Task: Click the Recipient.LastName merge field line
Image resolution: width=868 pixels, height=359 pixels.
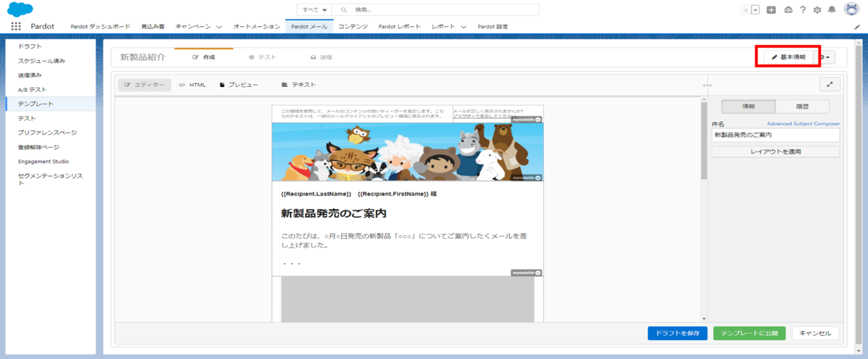Action: pos(359,194)
